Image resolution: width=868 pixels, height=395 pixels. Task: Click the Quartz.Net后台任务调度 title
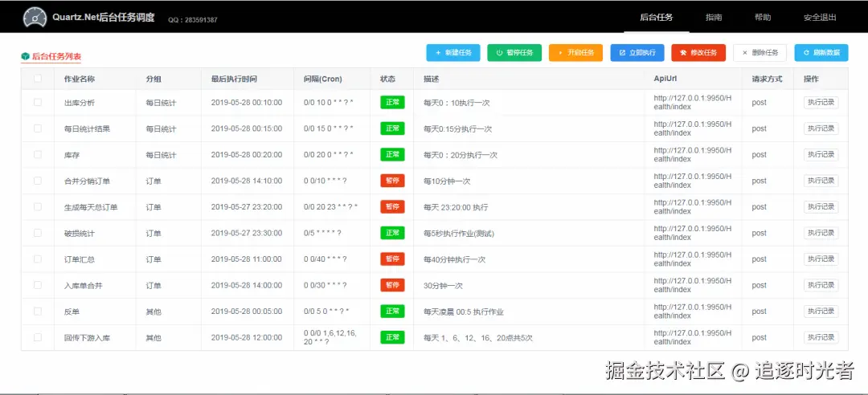tap(104, 17)
